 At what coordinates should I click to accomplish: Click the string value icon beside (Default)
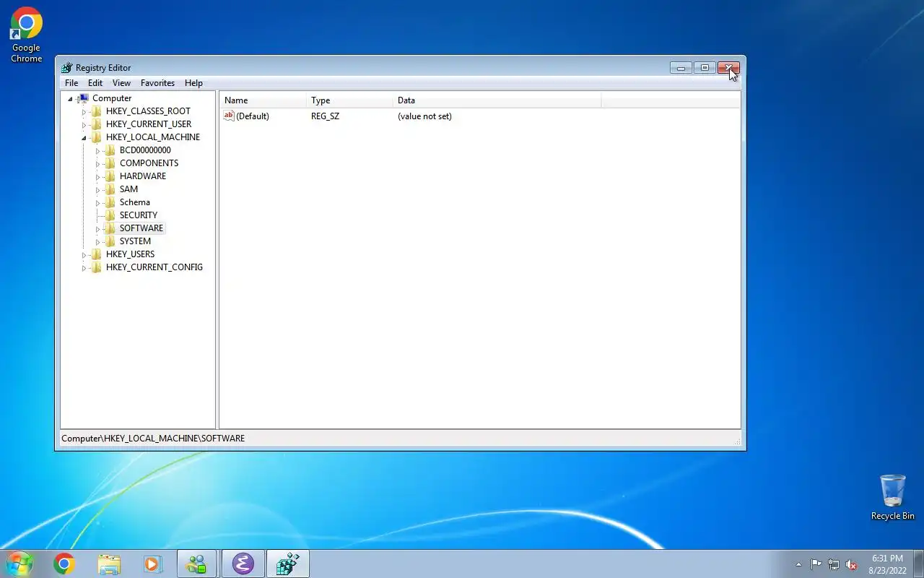pyautogui.click(x=229, y=116)
